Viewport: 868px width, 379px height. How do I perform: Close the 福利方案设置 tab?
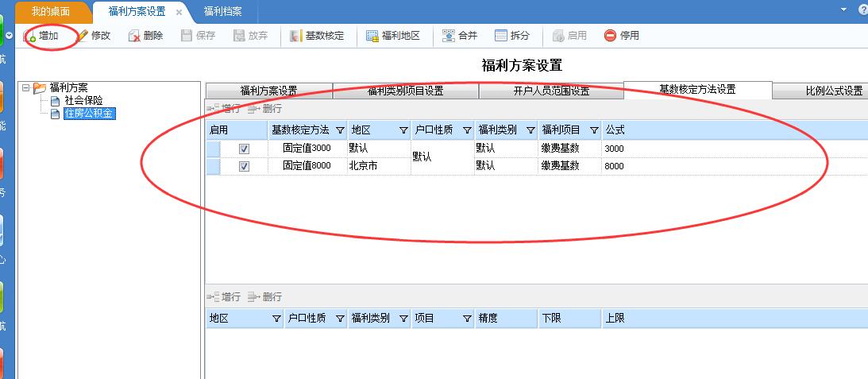coord(179,12)
